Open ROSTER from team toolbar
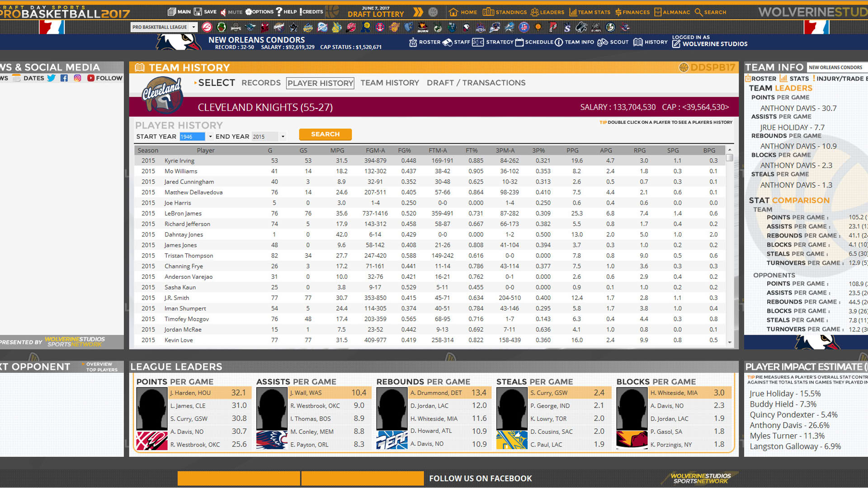The width and height of the screenshot is (868, 488). pyautogui.click(x=425, y=42)
